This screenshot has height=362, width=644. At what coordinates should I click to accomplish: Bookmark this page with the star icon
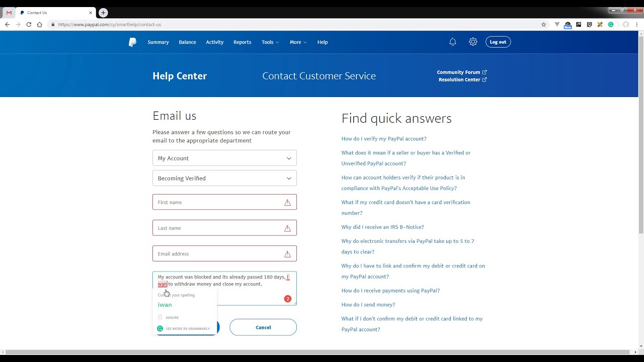(x=544, y=24)
